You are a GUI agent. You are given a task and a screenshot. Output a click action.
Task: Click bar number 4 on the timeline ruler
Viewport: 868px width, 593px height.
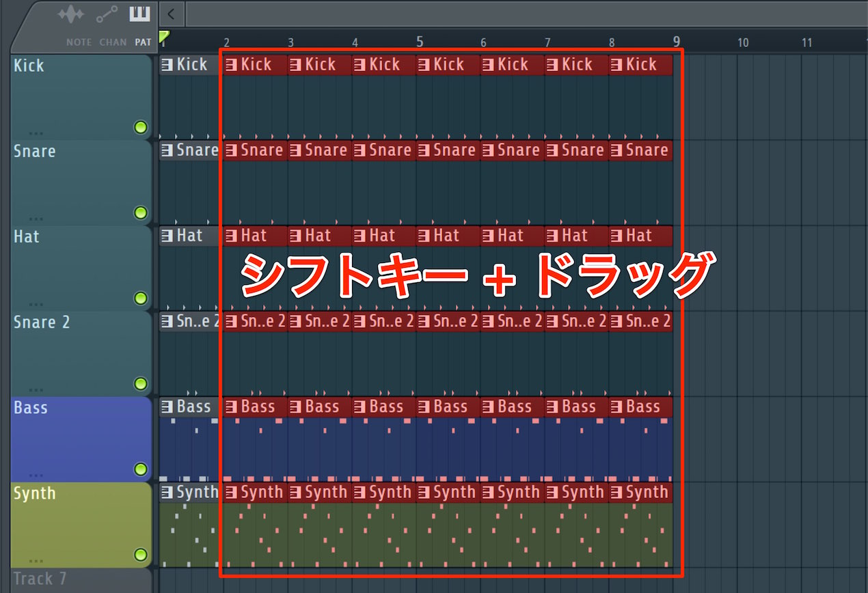coord(355,42)
